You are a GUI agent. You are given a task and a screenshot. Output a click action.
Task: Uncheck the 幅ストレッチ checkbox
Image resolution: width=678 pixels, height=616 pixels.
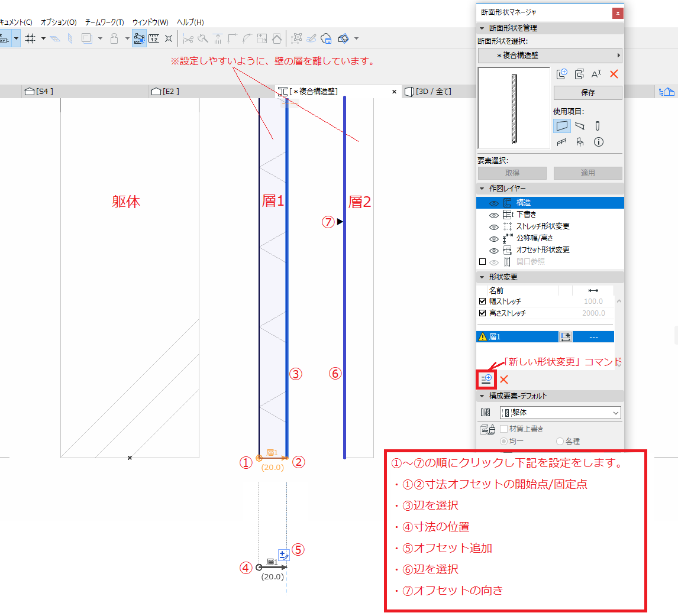482,301
